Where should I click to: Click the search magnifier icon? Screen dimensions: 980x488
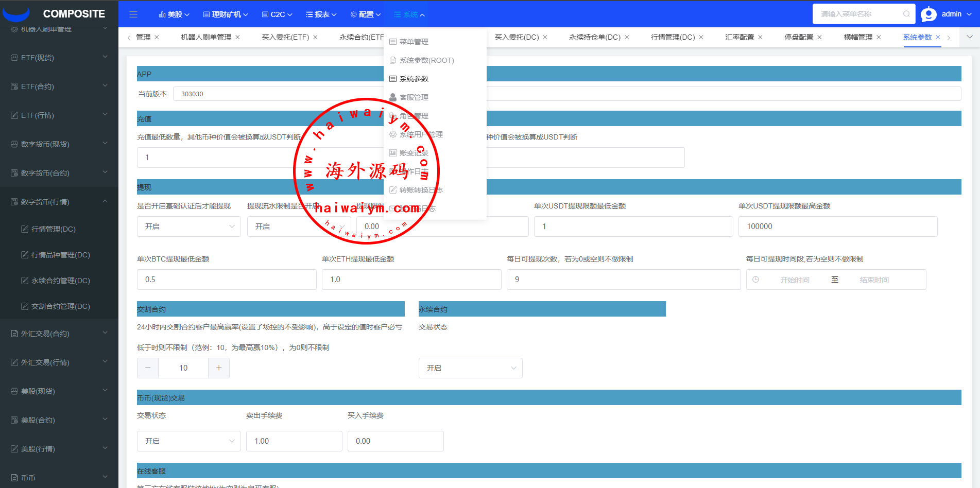click(906, 14)
